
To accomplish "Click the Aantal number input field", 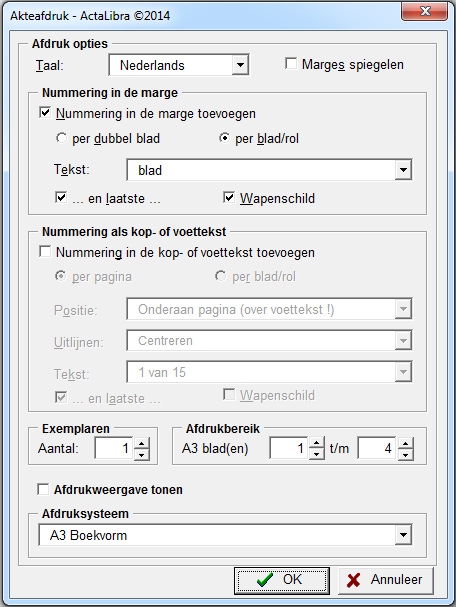I will [114, 448].
